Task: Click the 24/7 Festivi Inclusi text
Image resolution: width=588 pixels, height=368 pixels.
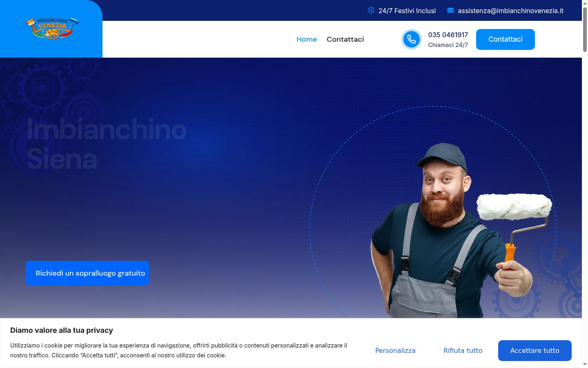Action: click(x=407, y=11)
